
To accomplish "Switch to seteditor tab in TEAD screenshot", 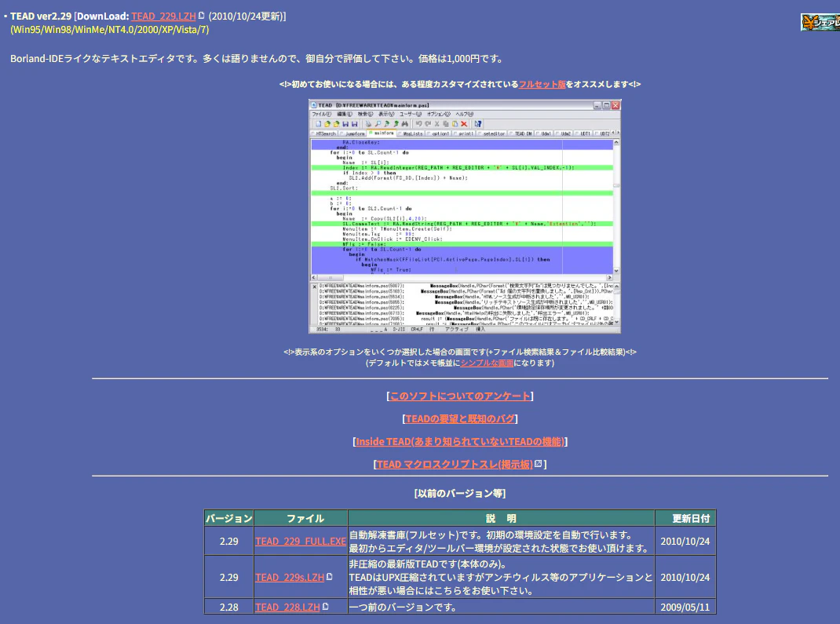I will [x=491, y=133].
